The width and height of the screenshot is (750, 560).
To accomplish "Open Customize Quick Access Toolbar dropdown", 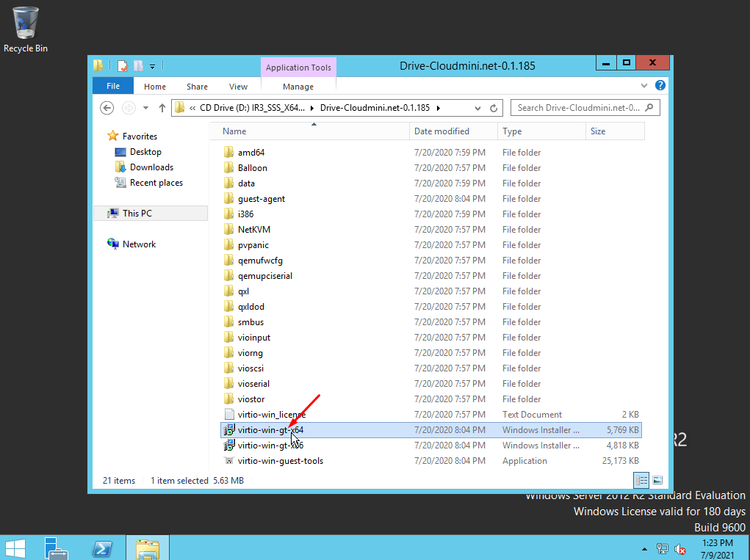I will 152,66.
